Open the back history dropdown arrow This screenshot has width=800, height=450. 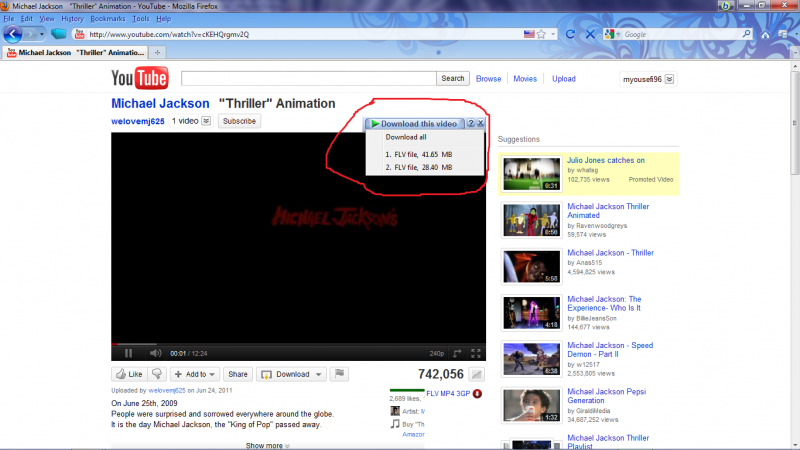[42, 34]
